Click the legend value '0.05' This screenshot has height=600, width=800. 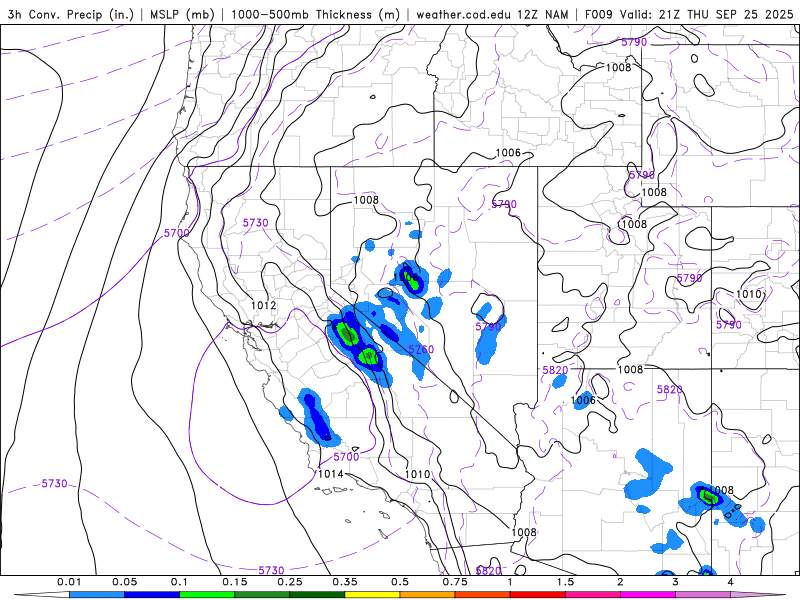click(x=124, y=582)
